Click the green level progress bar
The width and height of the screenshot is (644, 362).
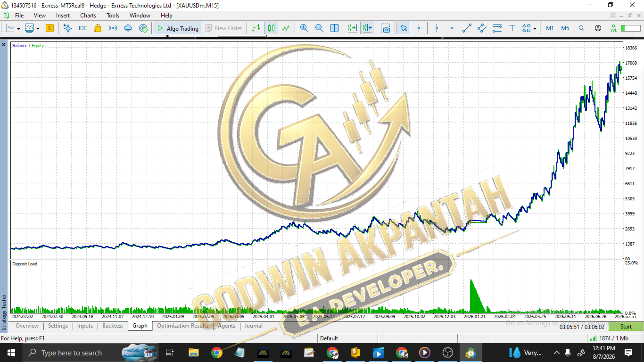[631, 28]
